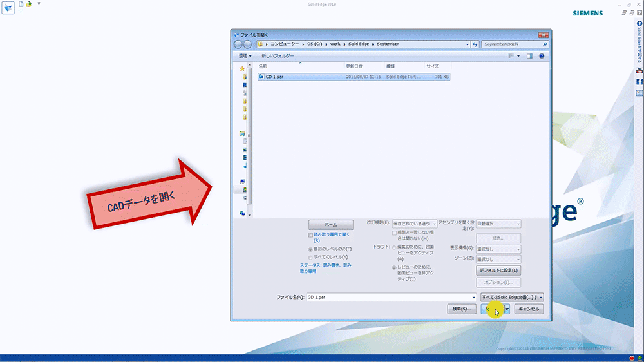Click the 続き... button

click(498, 238)
